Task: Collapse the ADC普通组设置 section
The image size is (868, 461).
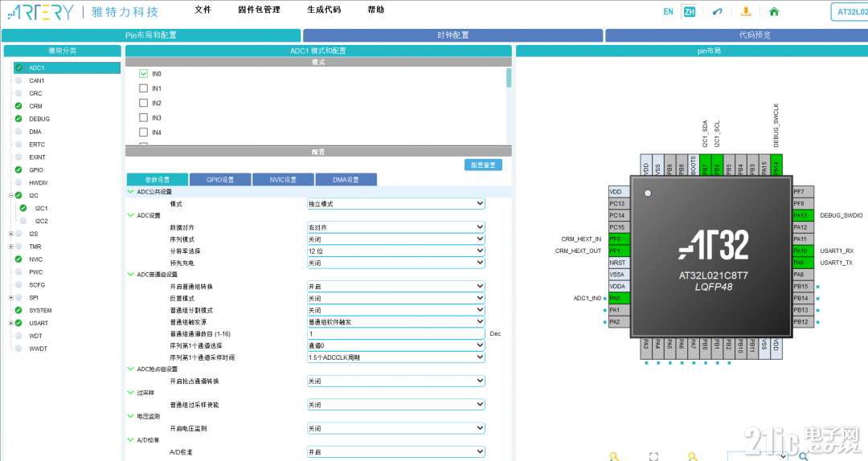Action: pyautogui.click(x=131, y=274)
